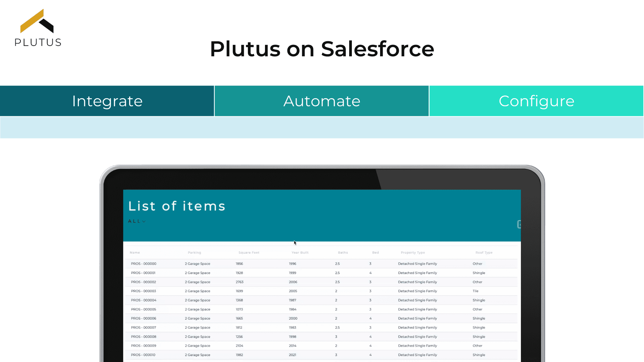The image size is (644, 362).
Task: Click year built value 1987
Action: pyautogui.click(x=292, y=300)
